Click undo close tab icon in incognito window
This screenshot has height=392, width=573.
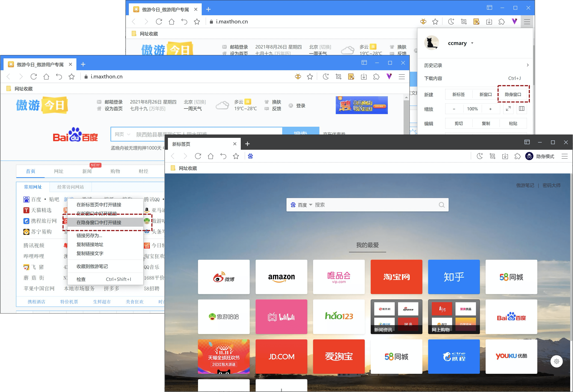coord(223,156)
